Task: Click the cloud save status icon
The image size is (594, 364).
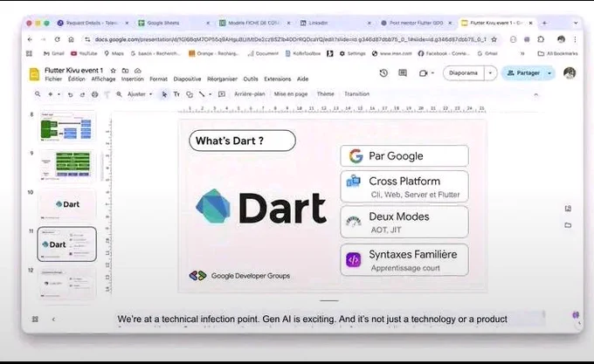Action: pos(138,71)
